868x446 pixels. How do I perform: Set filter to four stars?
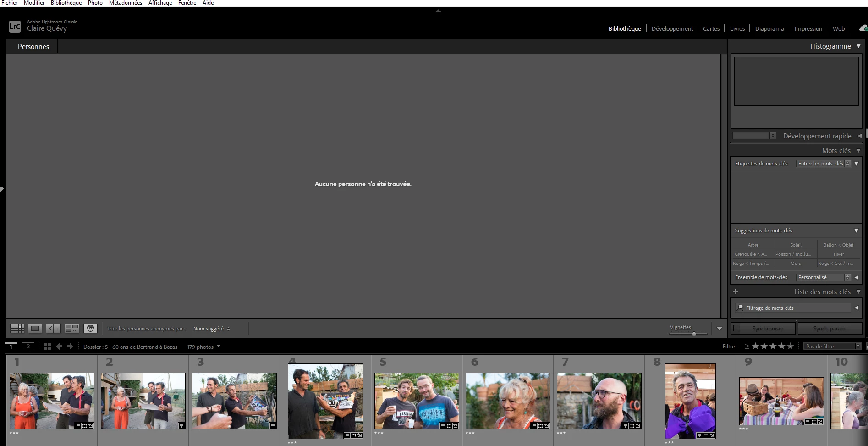click(x=781, y=346)
